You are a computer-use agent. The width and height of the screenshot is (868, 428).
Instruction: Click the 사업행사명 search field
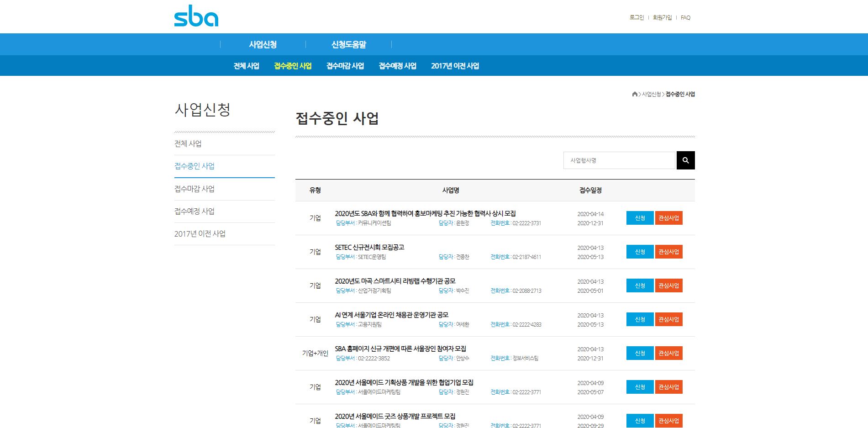pyautogui.click(x=619, y=160)
